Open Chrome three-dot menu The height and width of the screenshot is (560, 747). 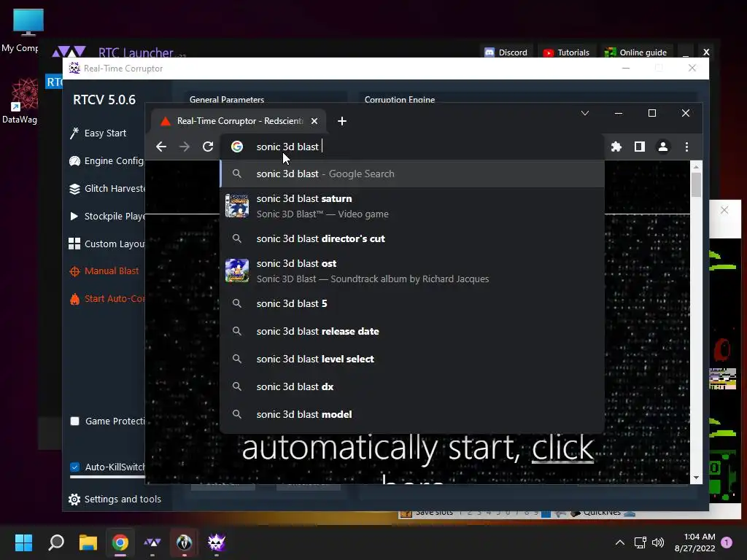click(x=686, y=147)
